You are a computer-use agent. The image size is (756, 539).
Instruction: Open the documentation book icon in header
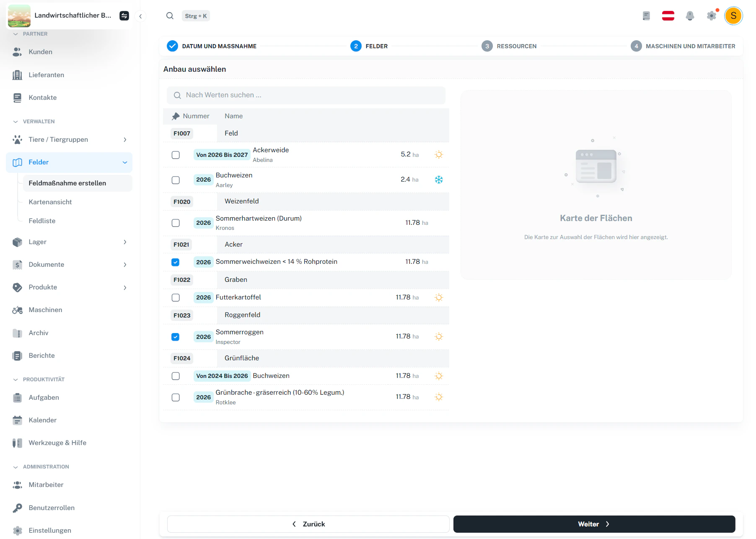coord(646,16)
